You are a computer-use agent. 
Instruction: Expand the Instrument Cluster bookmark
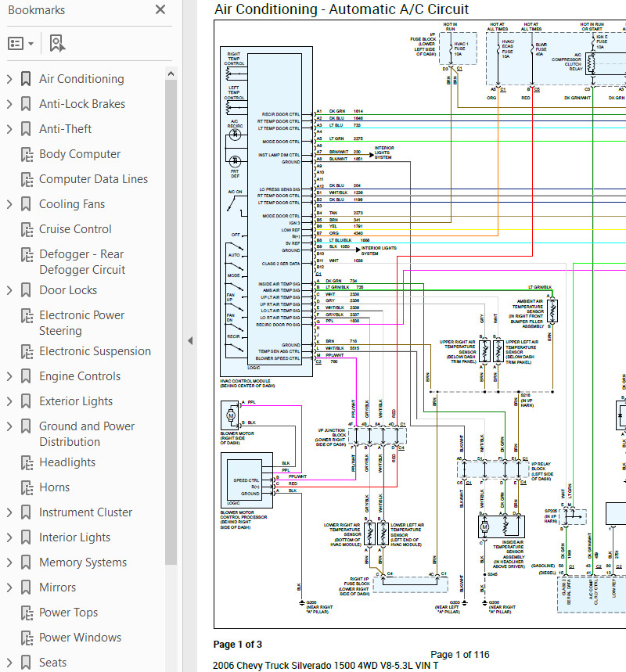tap(9, 512)
